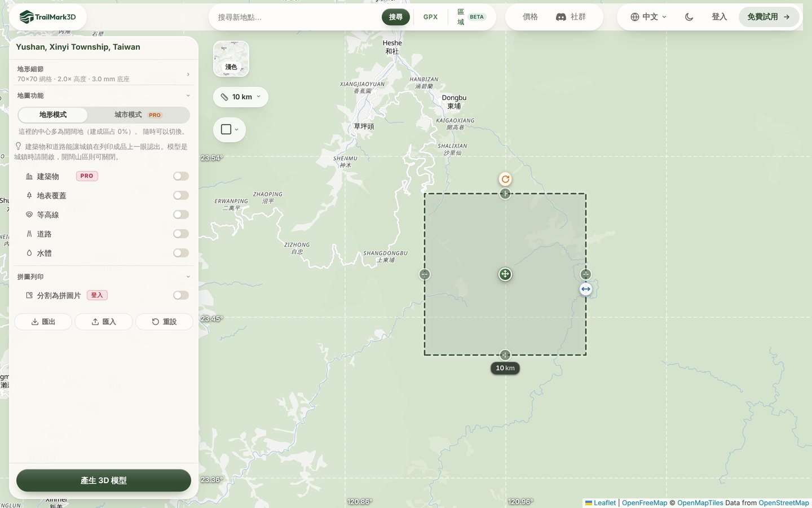Click the 搜尋新地點 search field

coord(296,17)
